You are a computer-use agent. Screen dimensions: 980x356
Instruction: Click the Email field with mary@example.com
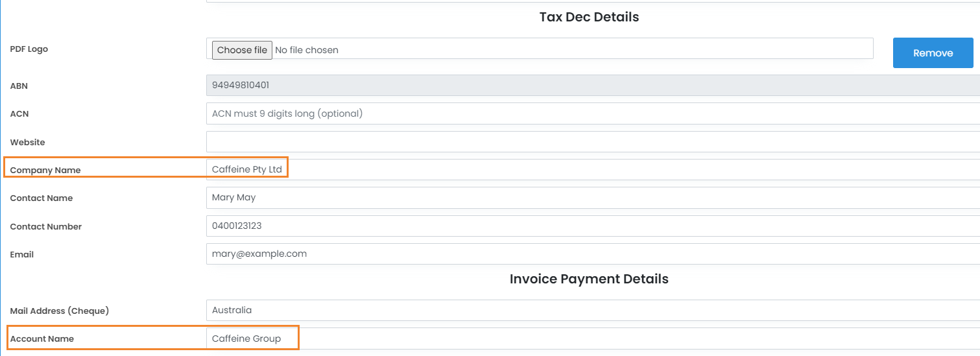(x=584, y=254)
